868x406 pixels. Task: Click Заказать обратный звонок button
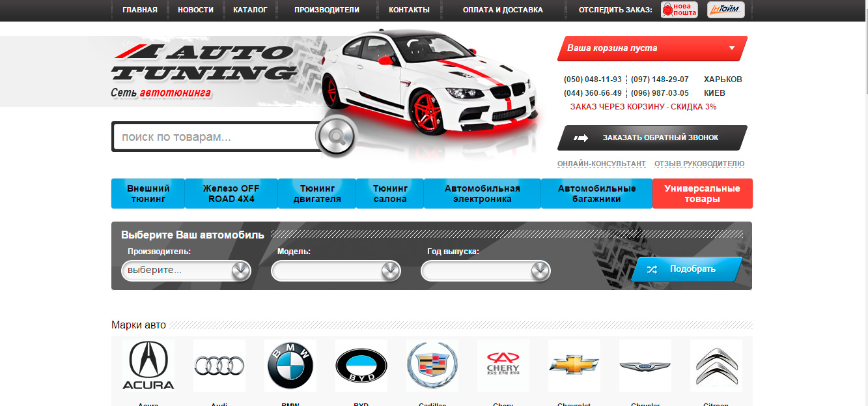coord(652,138)
